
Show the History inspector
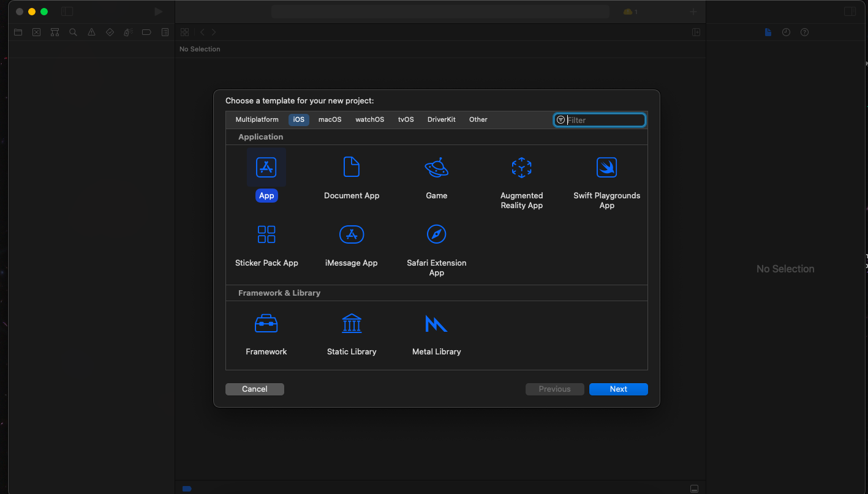tap(786, 32)
